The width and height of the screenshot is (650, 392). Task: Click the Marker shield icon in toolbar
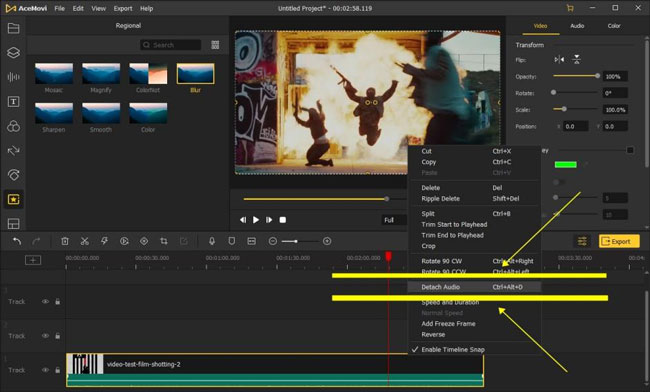[232, 241]
